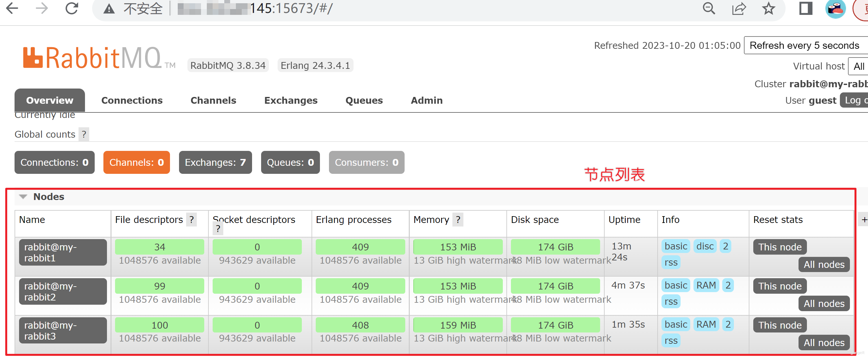Click This node reset for rabbit3

(x=780, y=325)
